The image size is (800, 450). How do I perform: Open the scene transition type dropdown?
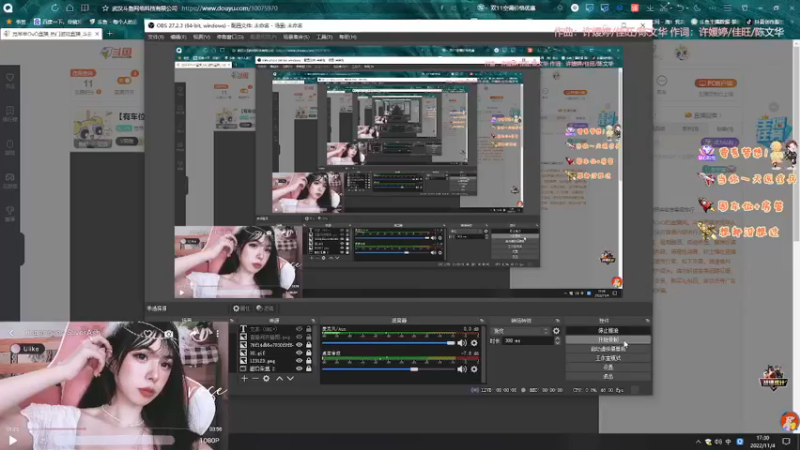click(520, 331)
